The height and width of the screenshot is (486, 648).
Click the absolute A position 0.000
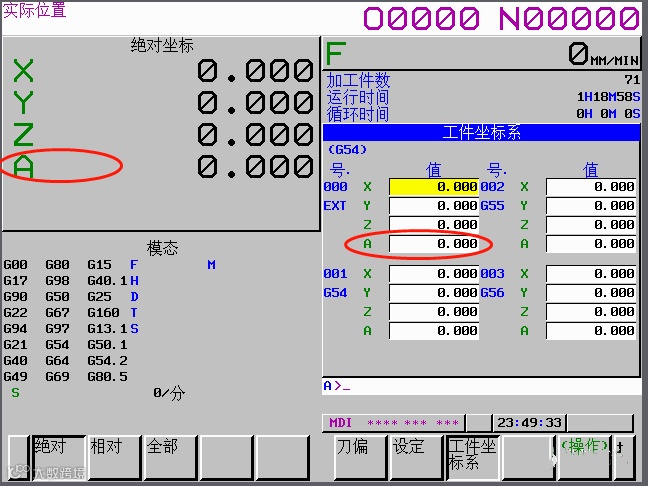tap(255, 167)
